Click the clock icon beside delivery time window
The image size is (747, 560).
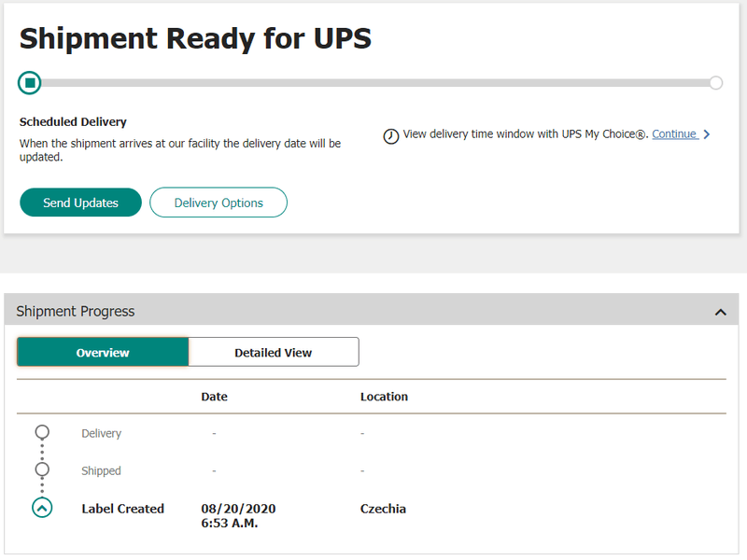point(391,136)
